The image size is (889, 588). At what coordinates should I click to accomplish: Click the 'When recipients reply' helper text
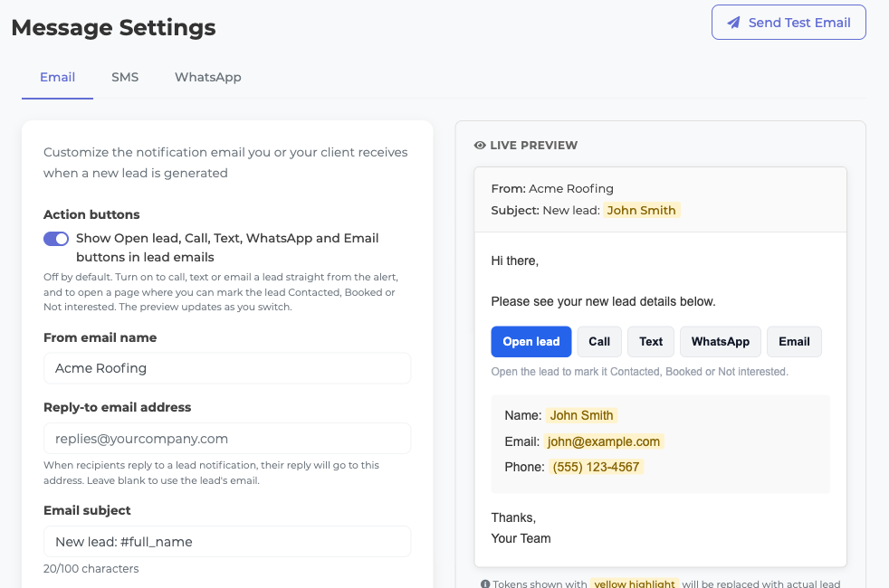(x=212, y=472)
